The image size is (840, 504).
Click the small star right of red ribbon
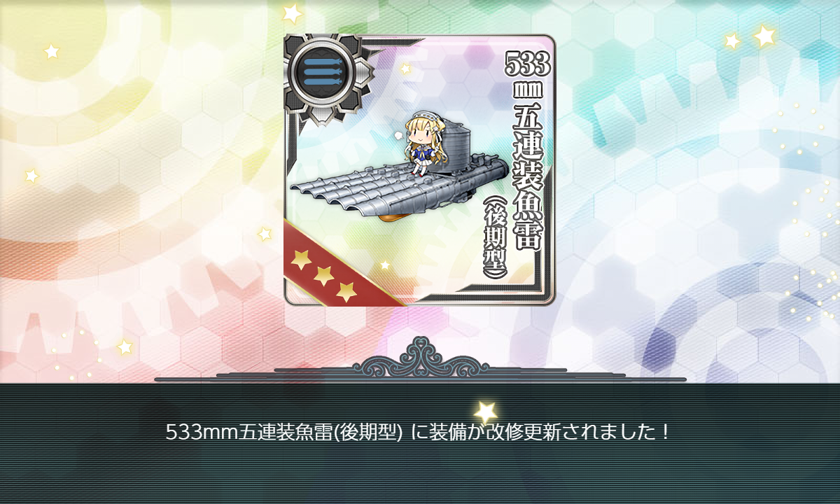pos(385,265)
